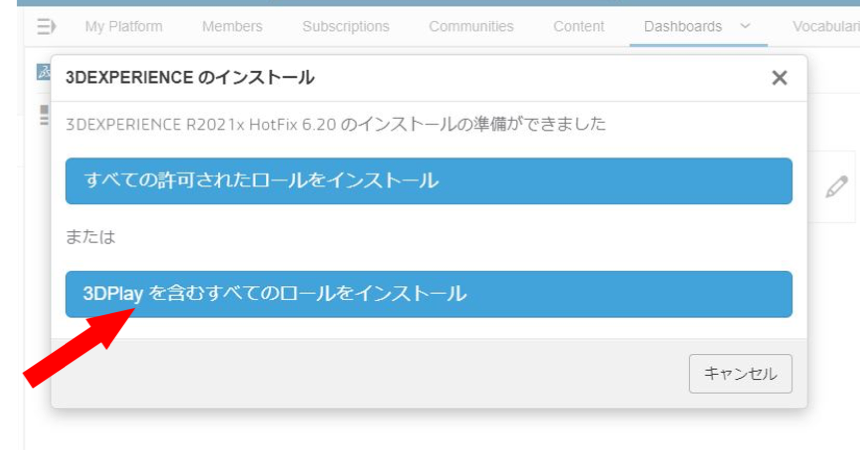Install all roles including 3DPlay
860x450 pixels.
[x=428, y=294]
